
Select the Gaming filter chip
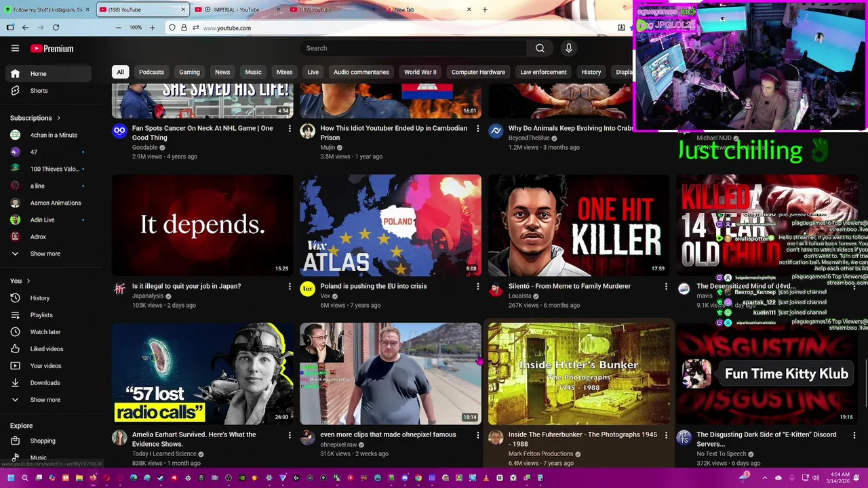pyautogui.click(x=189, y=72)
